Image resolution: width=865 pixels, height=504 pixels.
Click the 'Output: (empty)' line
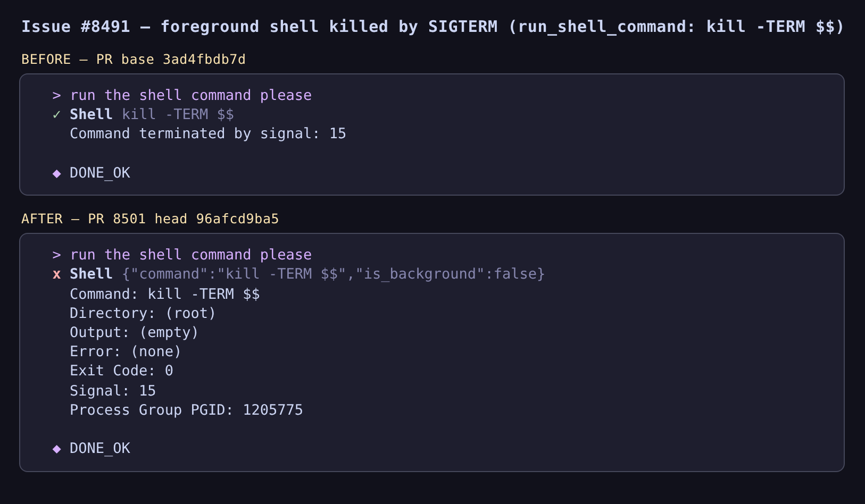pyautogui.click(x=134, y=332)
